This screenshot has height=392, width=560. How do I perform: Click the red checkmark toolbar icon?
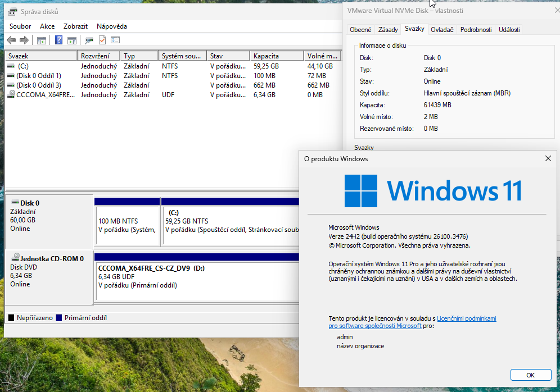coord(102,40)
